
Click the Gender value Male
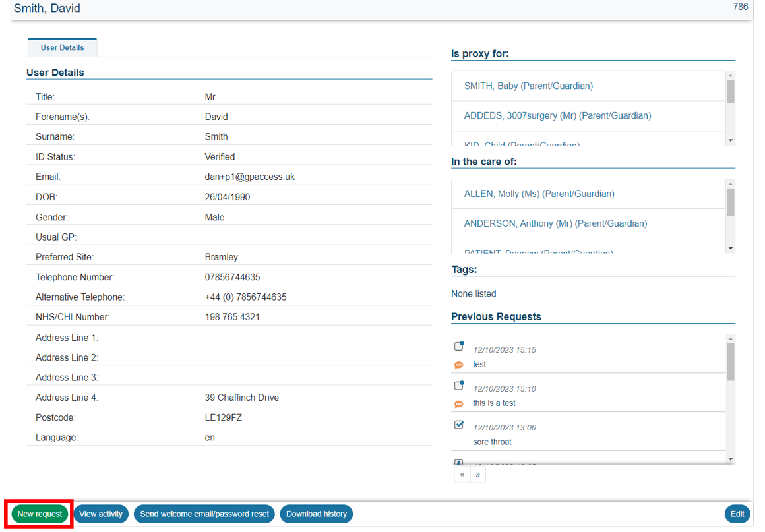[x=215, y=217]
